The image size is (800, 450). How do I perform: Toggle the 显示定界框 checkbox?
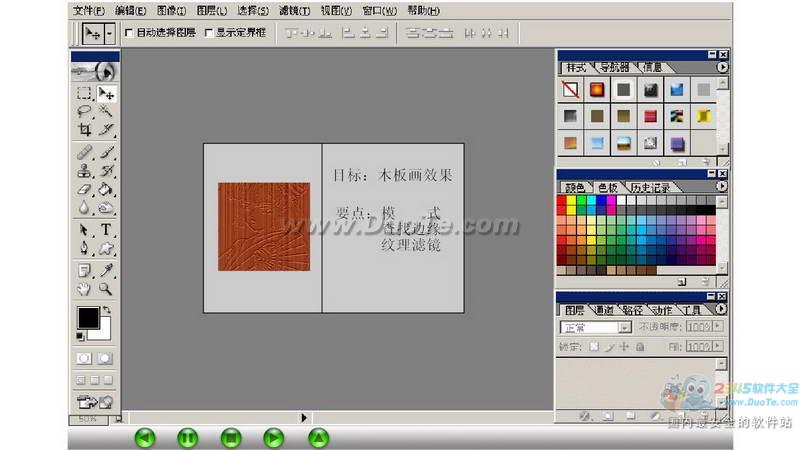point(208,33)
